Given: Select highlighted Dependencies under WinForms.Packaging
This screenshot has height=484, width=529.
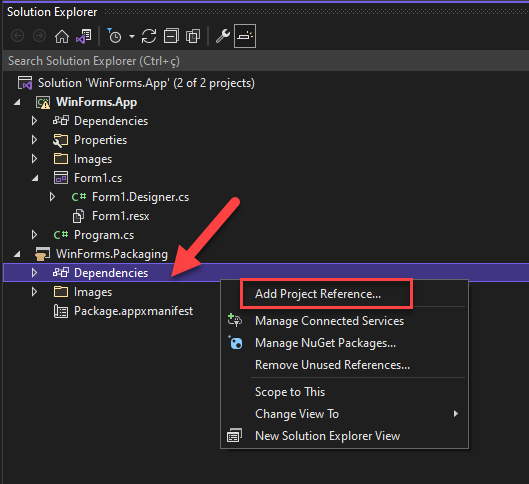Looking at the screenshot, I should 111,273.
